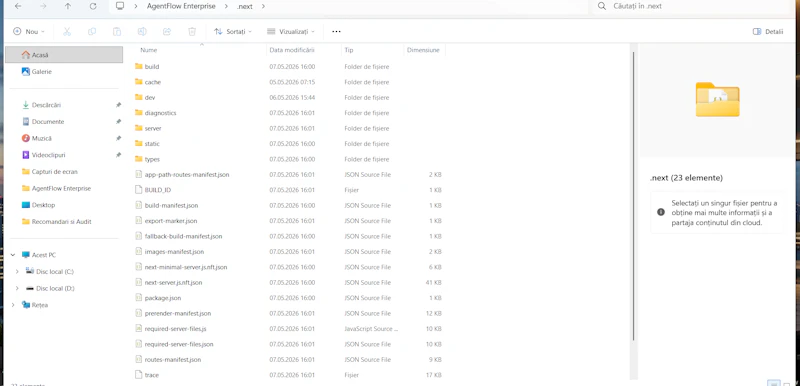Expand Disc local (D:) in the tree

tap(17, 288)
